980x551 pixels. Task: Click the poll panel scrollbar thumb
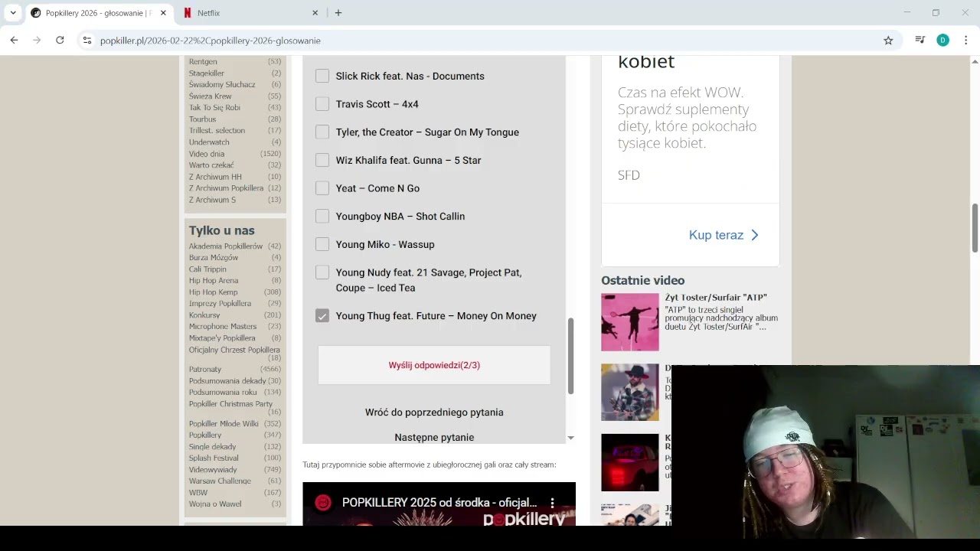(x=570, y=356)
